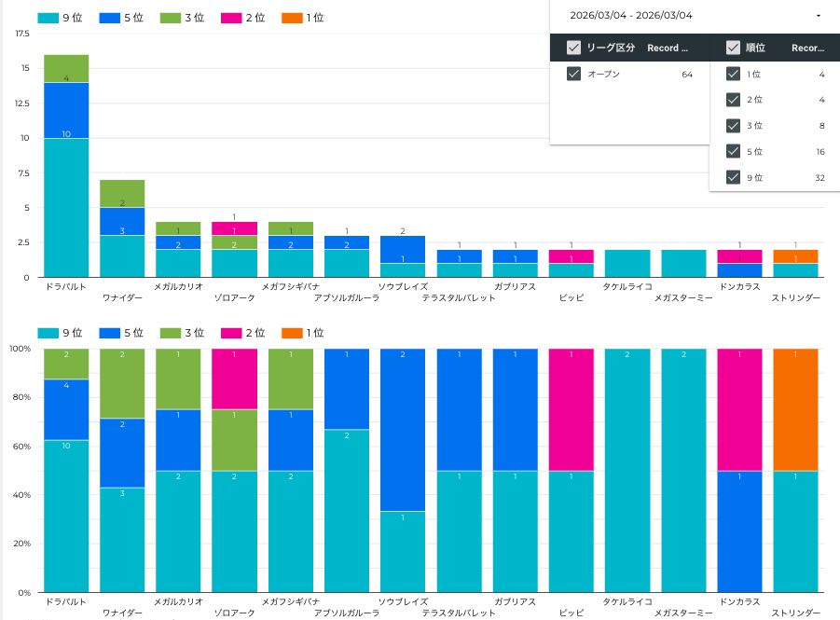
Task: Deselect the 5位 filter checkbox
Action: [x=734, y=152]
